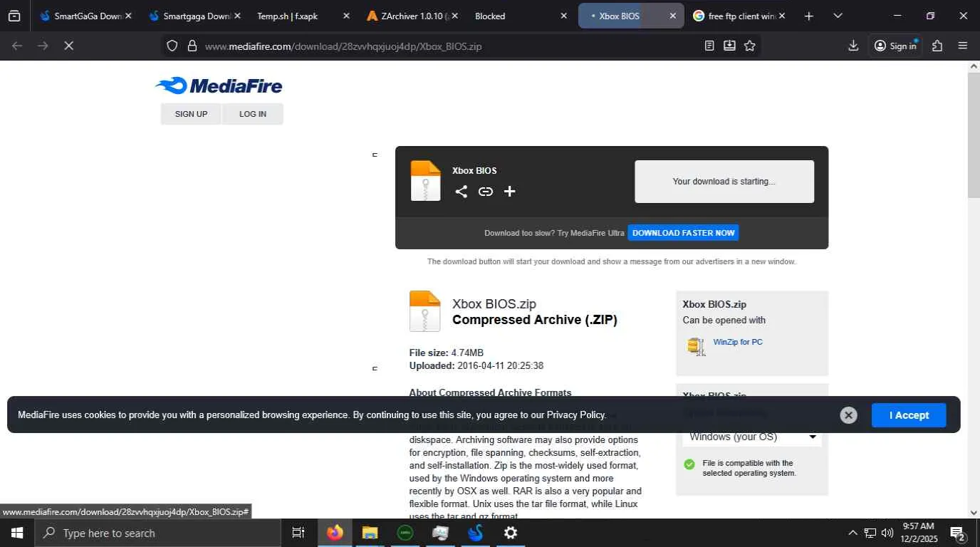
Task: Switch to the Blocked tab
Action: point(513,16)
